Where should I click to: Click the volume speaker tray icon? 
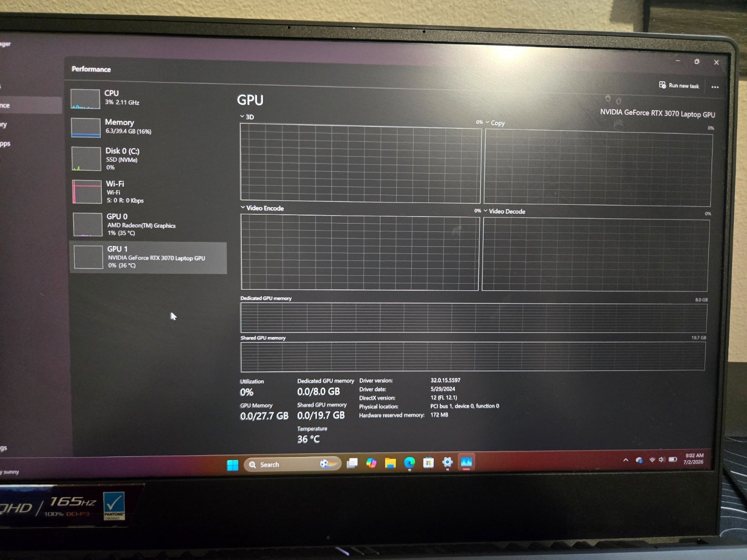[662, 460]
